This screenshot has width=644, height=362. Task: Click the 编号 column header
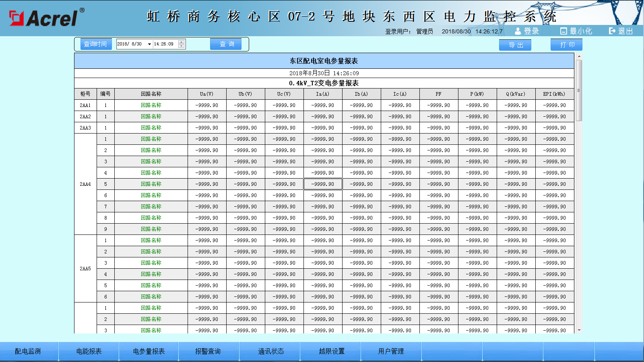click(x=105, y=94)
